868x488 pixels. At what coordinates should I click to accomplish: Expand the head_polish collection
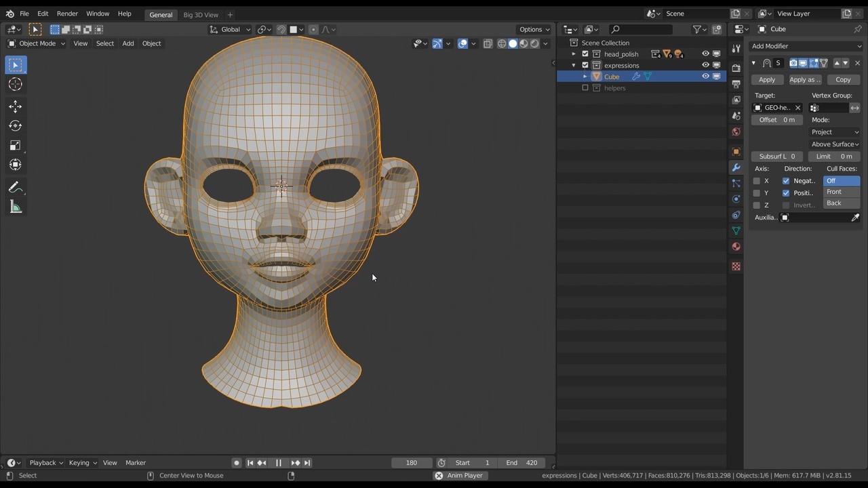point(574,54)
